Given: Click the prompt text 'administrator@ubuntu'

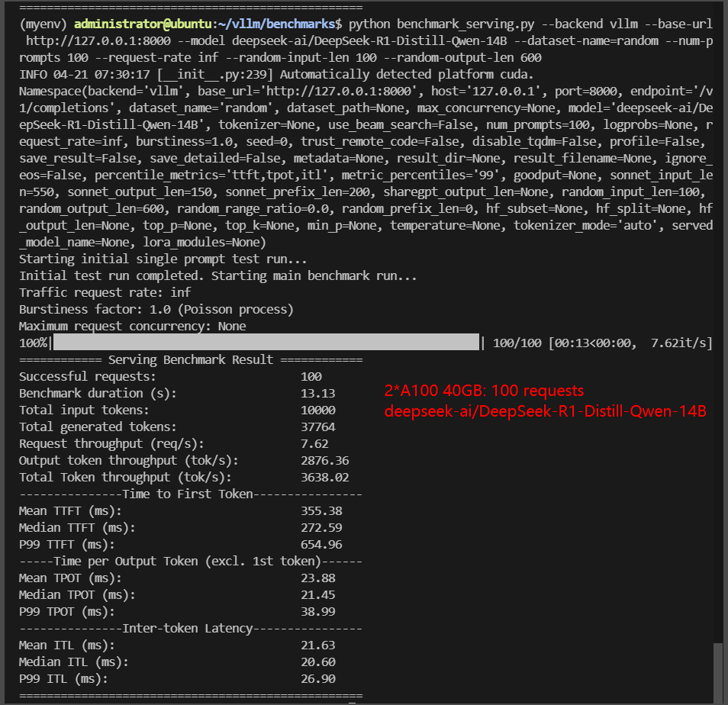Looking at the screenshot, I should tap(143, 24).
